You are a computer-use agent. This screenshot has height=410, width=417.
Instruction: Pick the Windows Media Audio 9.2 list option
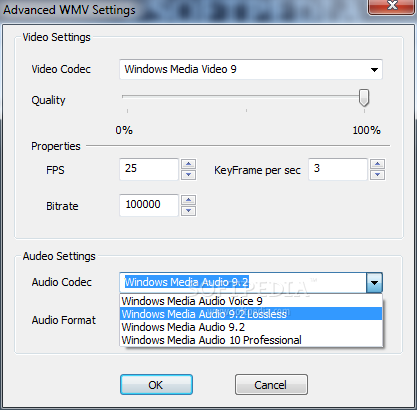[x=251, y=327]
